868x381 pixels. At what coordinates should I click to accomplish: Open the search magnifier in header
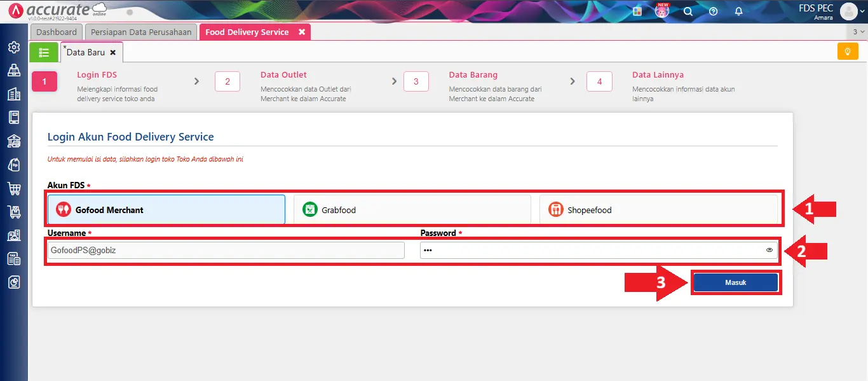[x=688, y=11]
